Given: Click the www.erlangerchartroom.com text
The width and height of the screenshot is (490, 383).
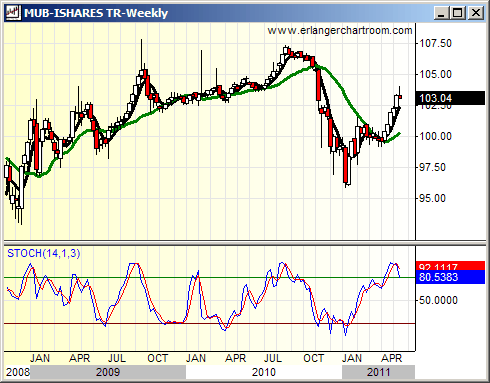Looking at the screenshot, I should pos(340,30).
